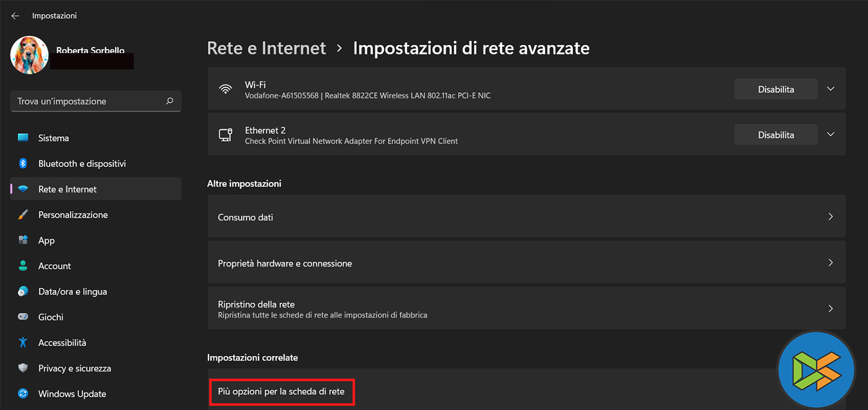Click the Personalizzazione paintbrush icon
The image size is (868, 410).
[23, 215]
